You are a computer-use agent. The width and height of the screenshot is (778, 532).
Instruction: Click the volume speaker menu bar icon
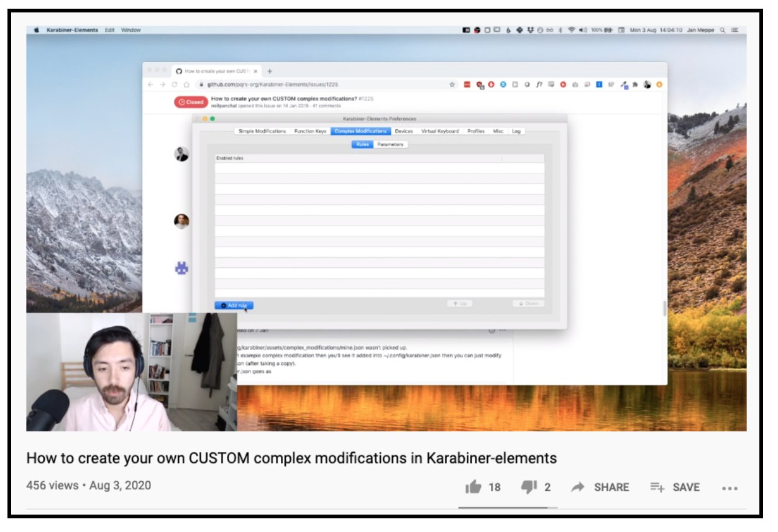(583, 30)
